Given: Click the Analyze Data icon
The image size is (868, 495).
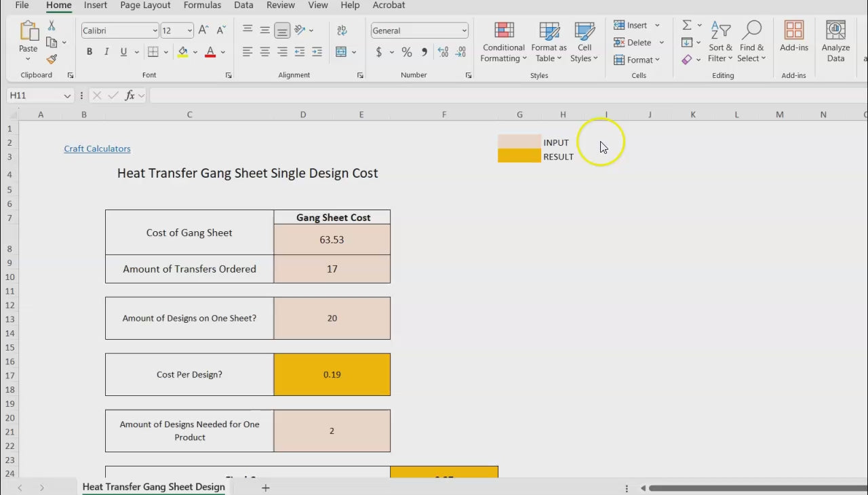Looking at the screenshot, I should (835, 42).
